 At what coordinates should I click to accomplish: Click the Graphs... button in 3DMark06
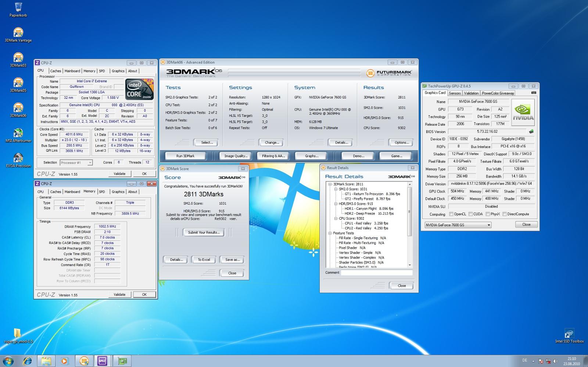pyautogui.click(x=312, y=156)
